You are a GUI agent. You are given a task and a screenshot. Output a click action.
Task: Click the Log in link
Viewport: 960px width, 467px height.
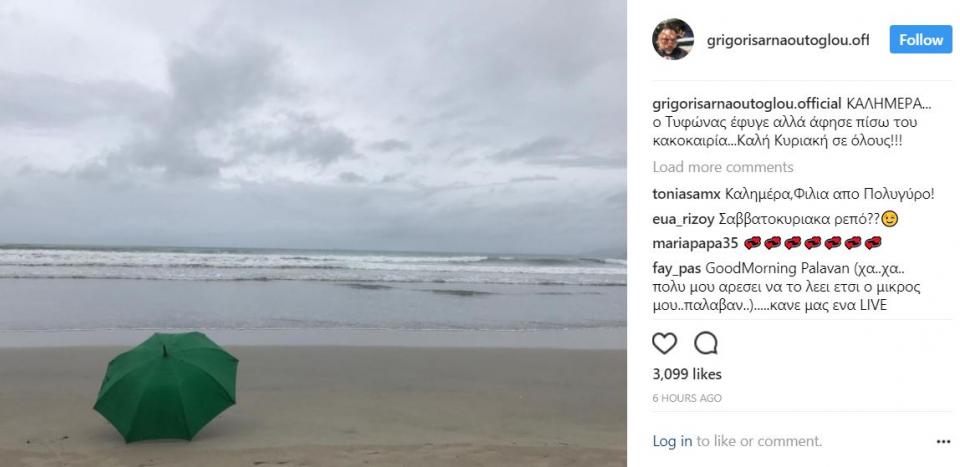click(672, 441)
